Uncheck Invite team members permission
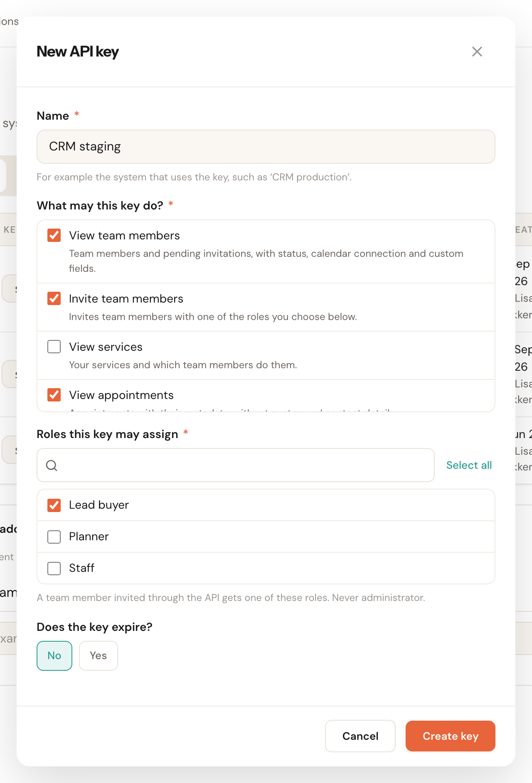This screenshot has height=783, width=532. pos(54,298)
